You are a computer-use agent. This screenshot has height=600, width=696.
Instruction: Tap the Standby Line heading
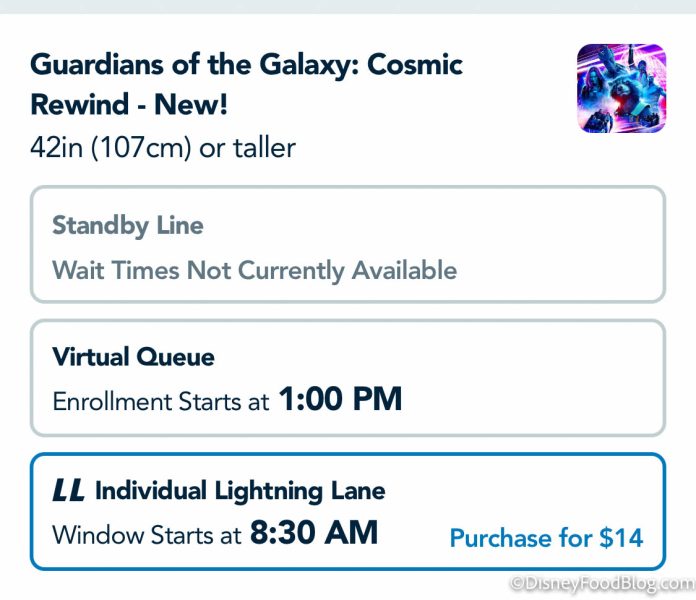[x=127, y=225]
